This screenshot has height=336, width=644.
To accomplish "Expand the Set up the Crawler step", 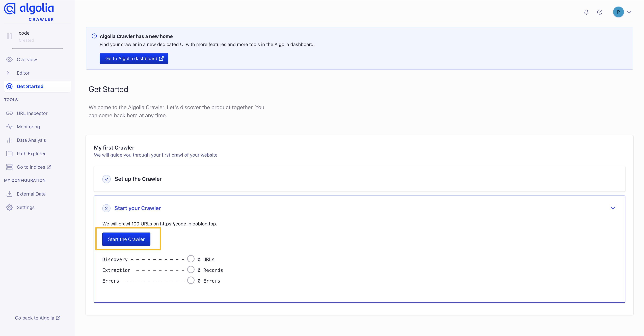I will [138, 179].
